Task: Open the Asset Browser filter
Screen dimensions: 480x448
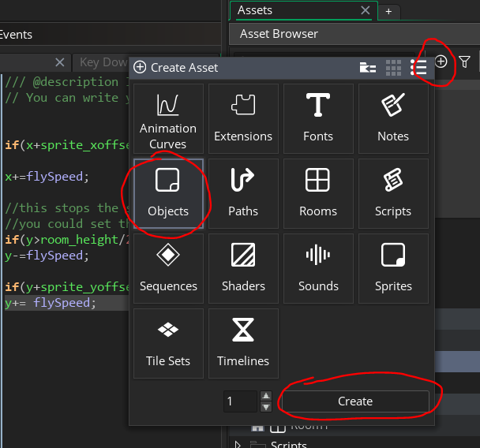Action: pos(464,62)
